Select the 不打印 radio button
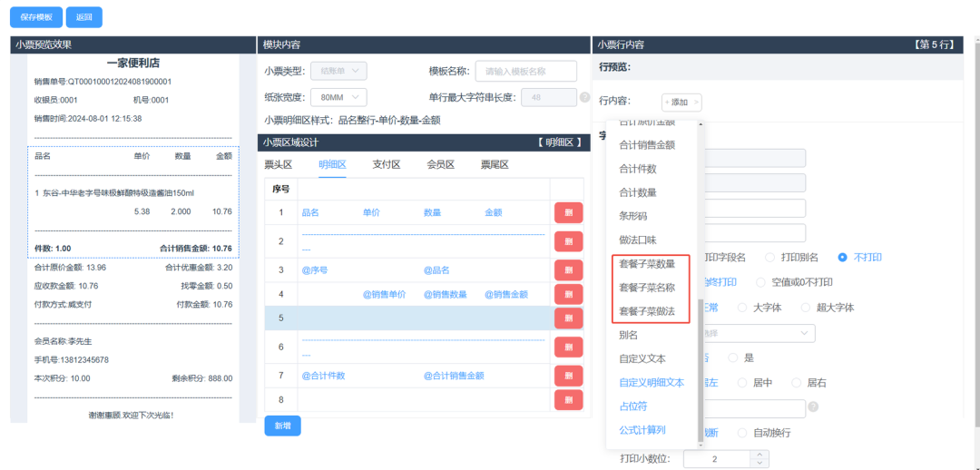The image size is (980, 470). (842, 257)
